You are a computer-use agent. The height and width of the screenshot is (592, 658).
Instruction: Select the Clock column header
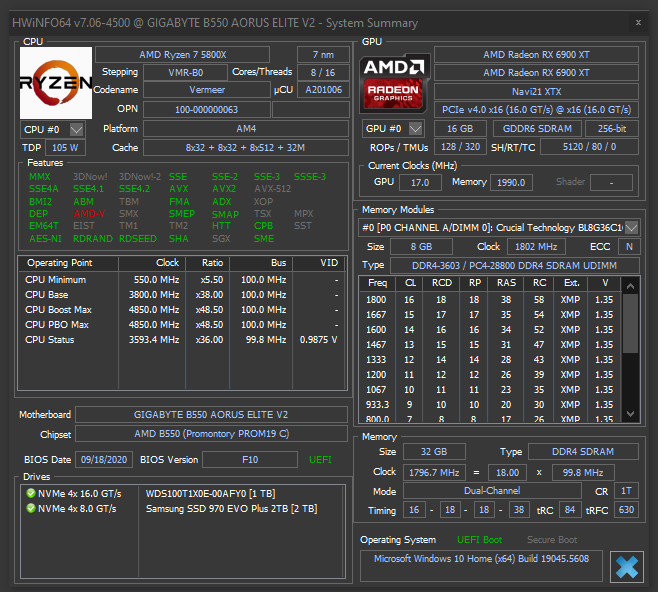(152, 263)
